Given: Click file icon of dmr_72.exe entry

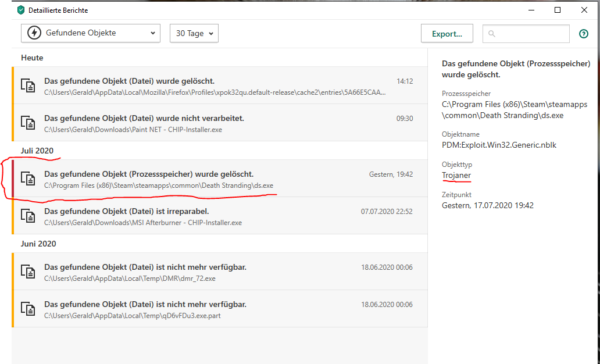Looking at the screenshot, I should [28, 272].
